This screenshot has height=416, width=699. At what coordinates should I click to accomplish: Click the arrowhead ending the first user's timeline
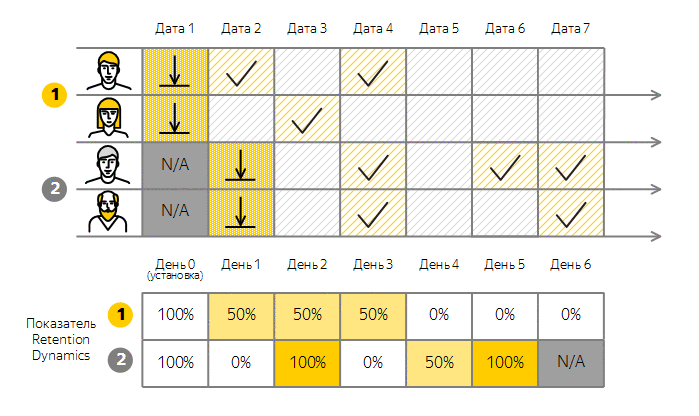656,95
